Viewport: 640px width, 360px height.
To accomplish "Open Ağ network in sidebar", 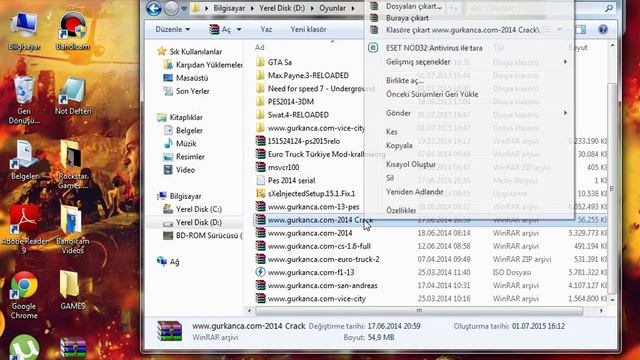I will coord(168,262).
